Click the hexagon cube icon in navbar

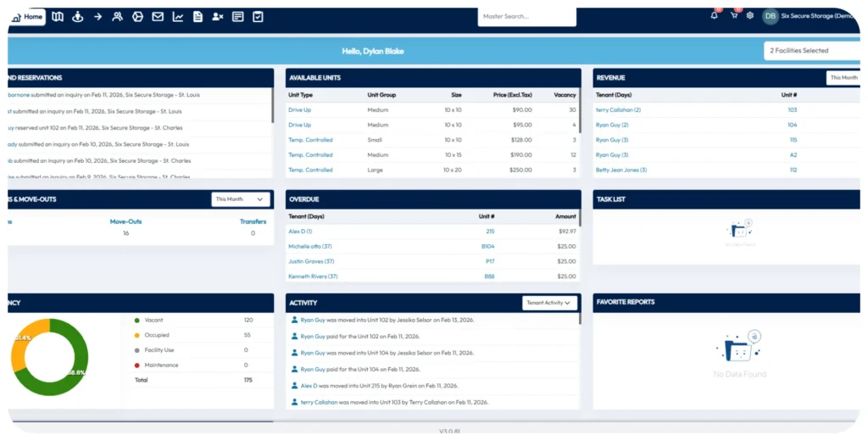click(137, 17)
